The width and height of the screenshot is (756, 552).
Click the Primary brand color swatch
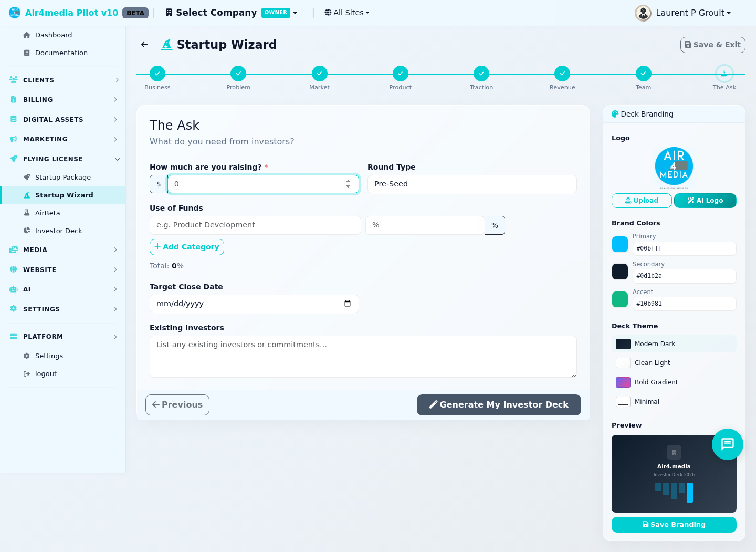click(x=620, y=244)
